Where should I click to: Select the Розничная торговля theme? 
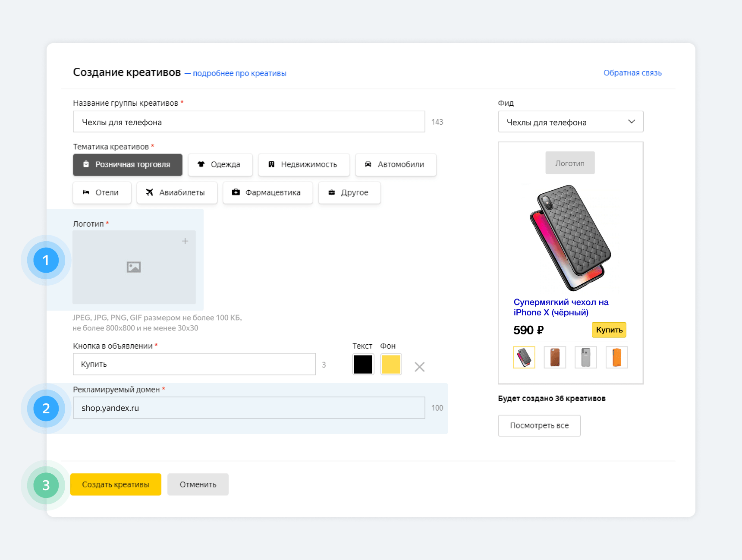[128, 165]
